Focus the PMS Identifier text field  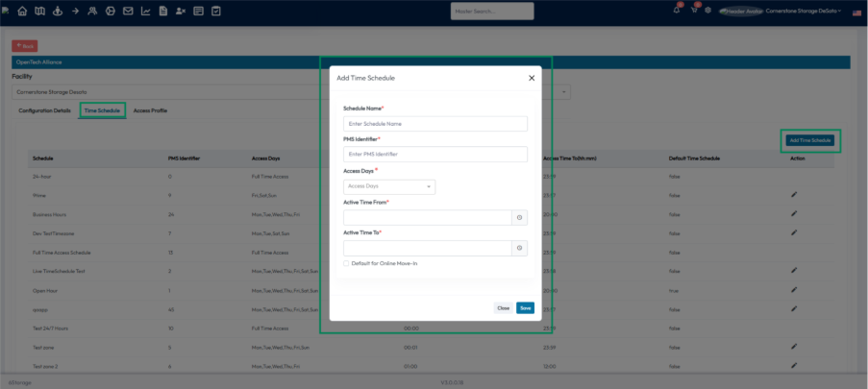(x=434, y=155)
